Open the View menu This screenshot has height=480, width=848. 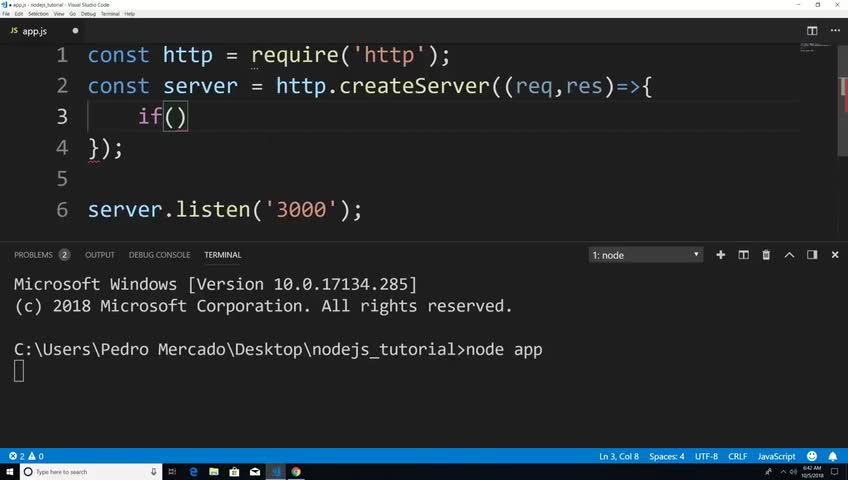[x=59, y=14]
